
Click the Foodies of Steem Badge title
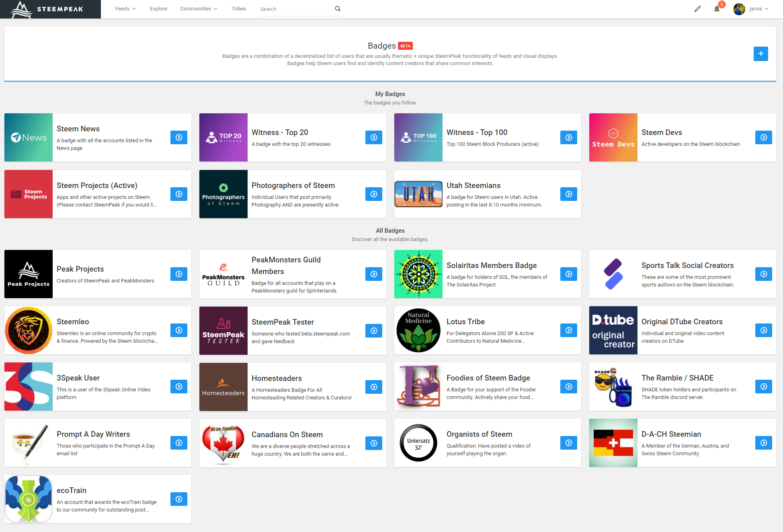point(488,378)
